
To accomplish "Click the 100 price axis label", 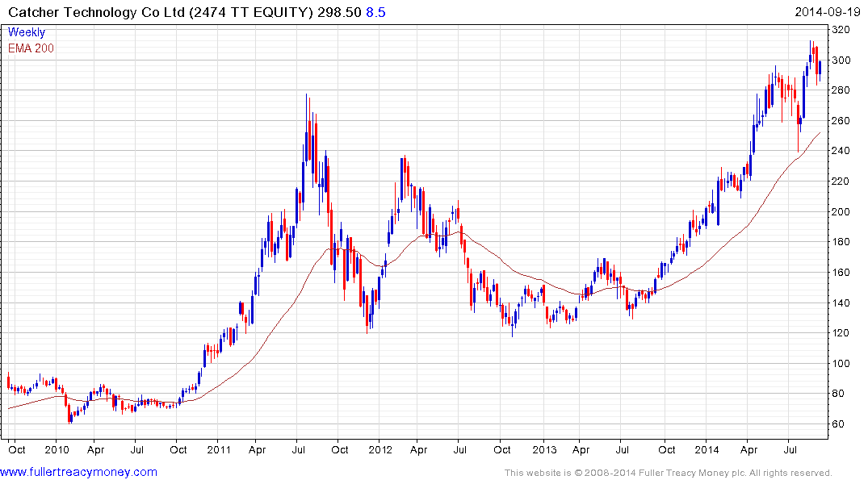I will coord(841,363).
